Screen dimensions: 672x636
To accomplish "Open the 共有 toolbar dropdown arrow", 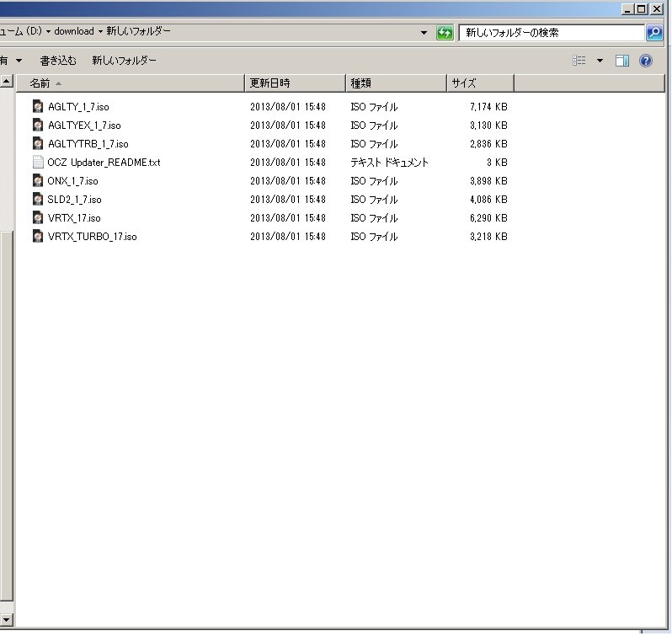I will pos(19,61).
